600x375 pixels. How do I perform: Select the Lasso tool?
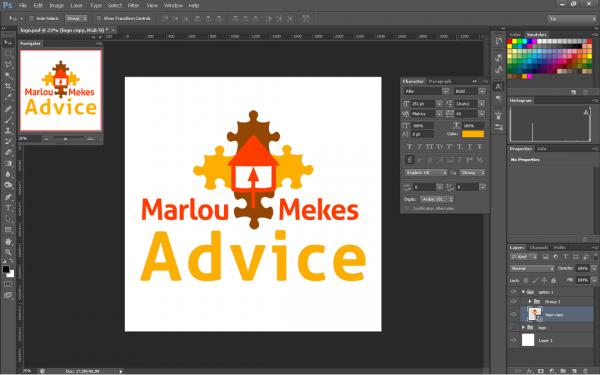(8, 65)
